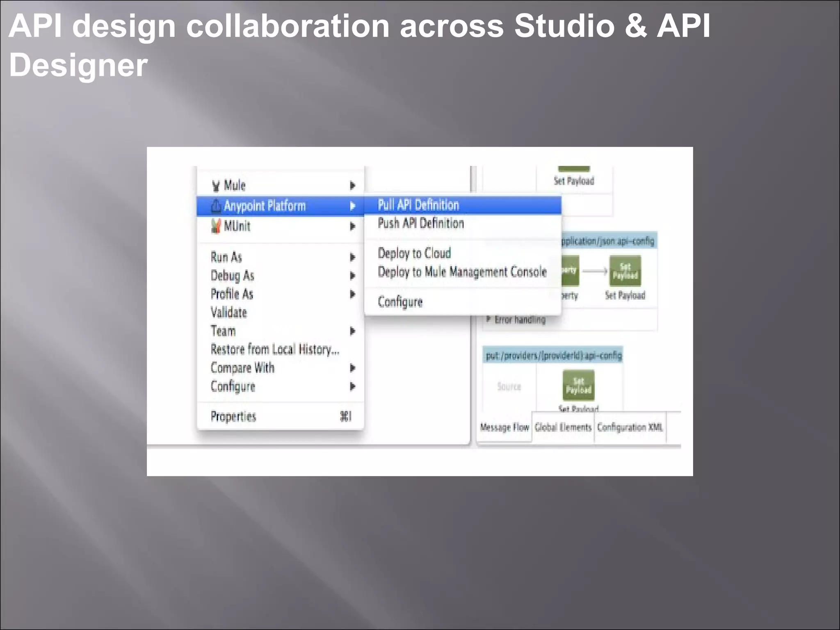Expand the Anypoint Platform submenu arrow
This screenshot has width=840, height=630.
[x=352, y=206]
